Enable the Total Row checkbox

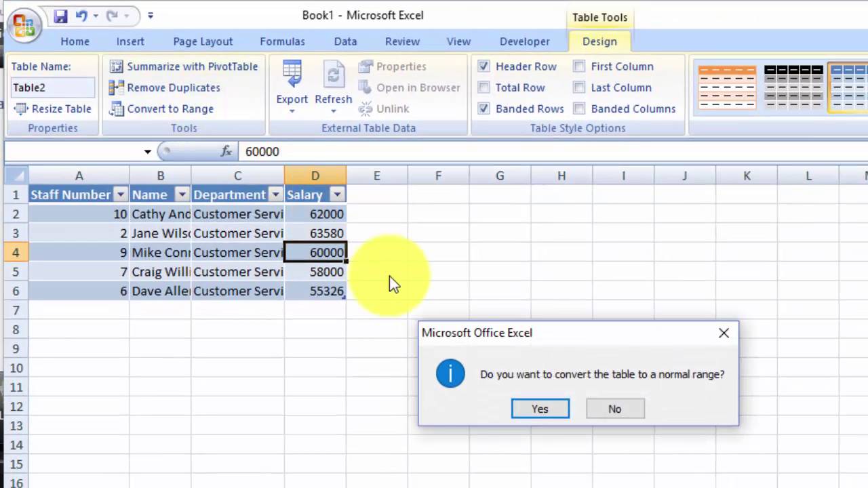(484, 87)
